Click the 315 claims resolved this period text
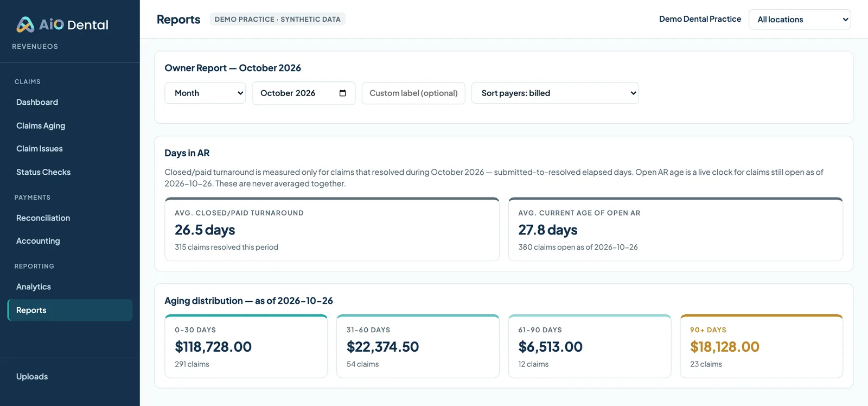868x406 pixels. pyautogui.click(x=226, y=247)
